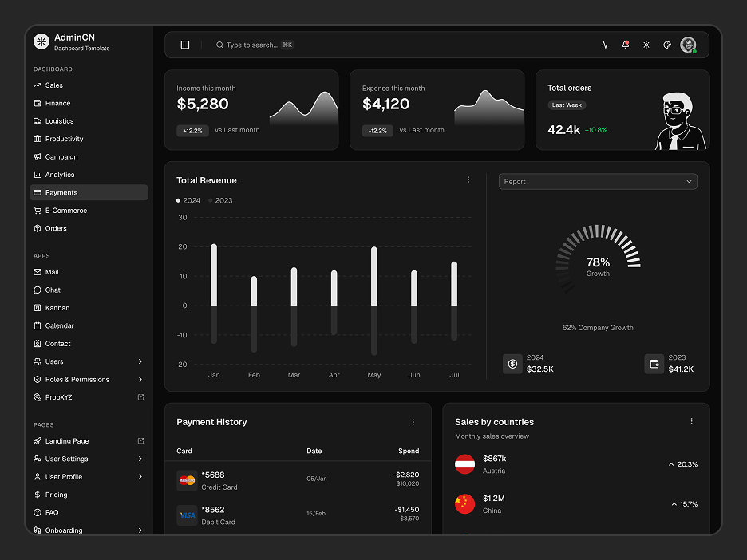747x560 pixels.
Task: Click the $1.2M China sales value
Action: pos(493,498)
